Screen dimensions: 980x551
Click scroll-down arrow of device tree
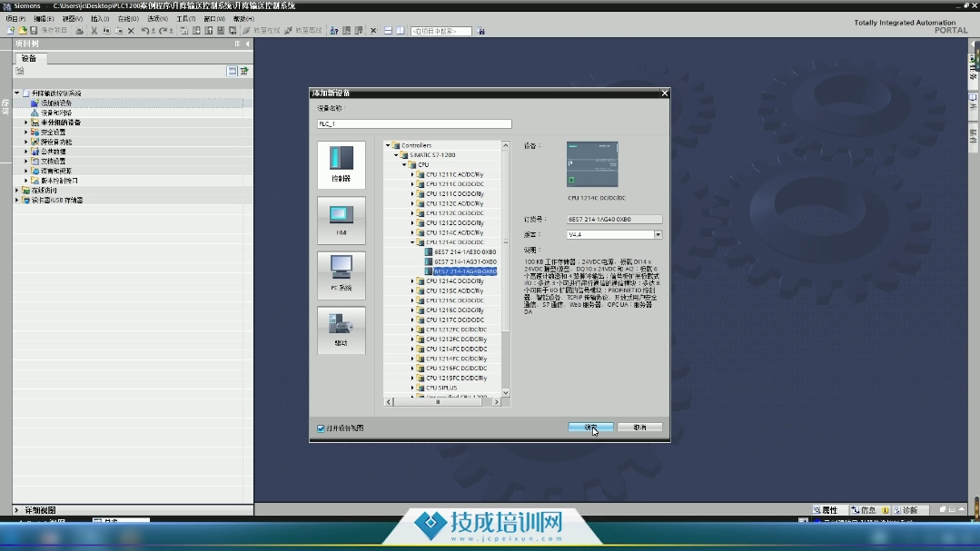coord(506,393)
